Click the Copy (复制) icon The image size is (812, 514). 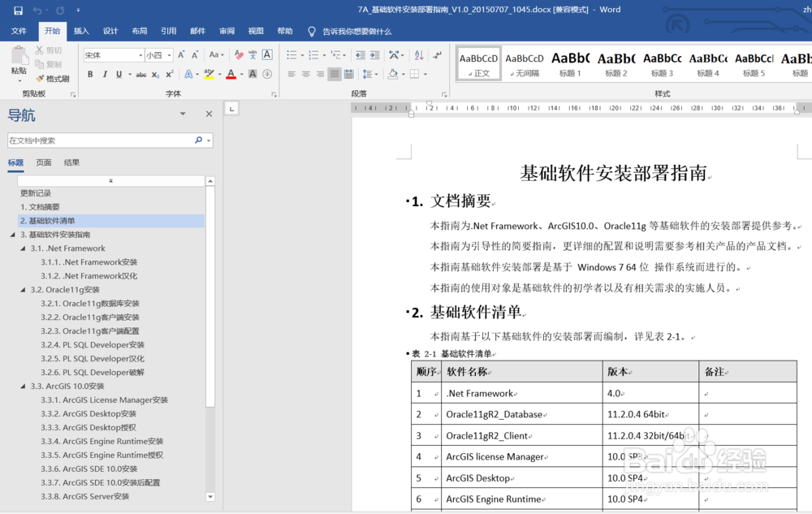click(39, 64)
